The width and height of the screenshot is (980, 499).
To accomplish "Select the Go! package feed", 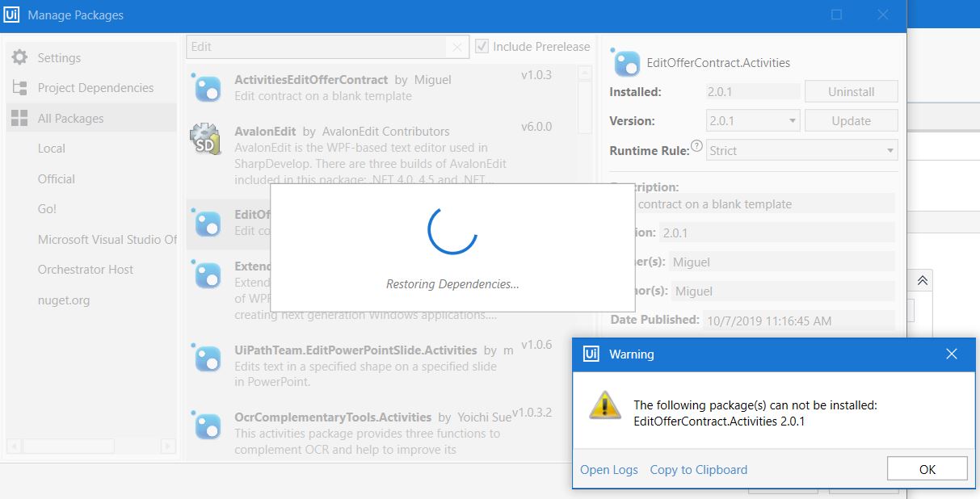I will [x=47, y=209].
